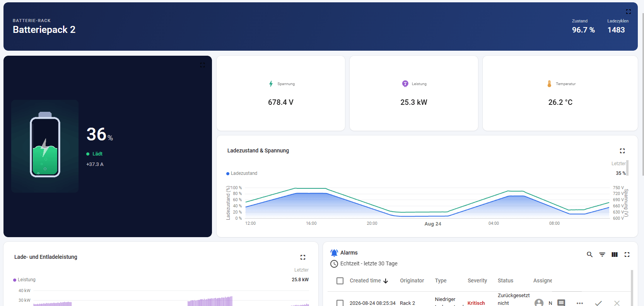Open the Rack 2 originator link
This screenshot has width=644, height=306.
407,303
